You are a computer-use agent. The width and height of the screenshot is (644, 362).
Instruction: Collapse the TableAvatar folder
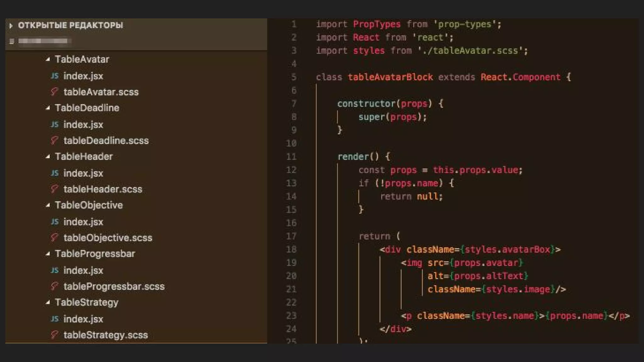coord(48,59)
